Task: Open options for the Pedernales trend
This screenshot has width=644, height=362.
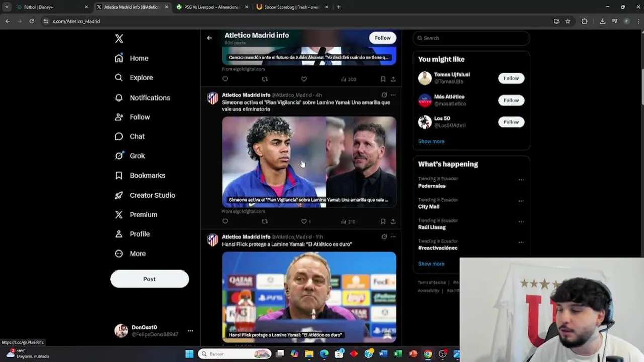Action: coord(521,180)
